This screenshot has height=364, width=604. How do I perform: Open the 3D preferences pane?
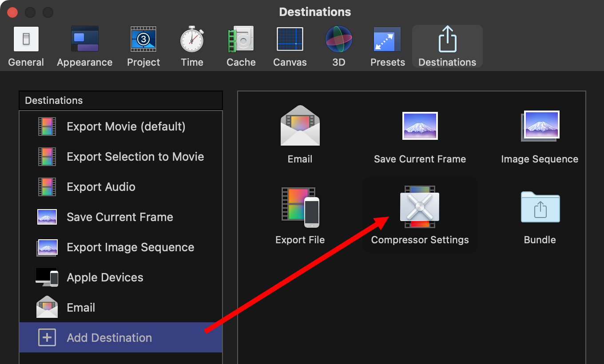pos(338,47)
